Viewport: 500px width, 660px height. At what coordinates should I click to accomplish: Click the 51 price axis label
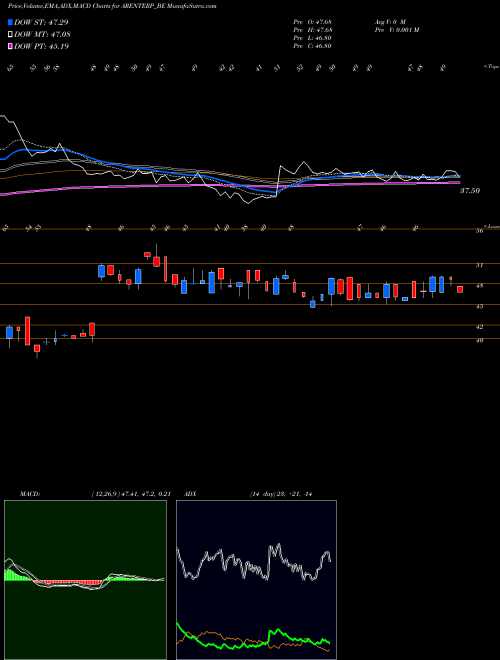(479, 265)
